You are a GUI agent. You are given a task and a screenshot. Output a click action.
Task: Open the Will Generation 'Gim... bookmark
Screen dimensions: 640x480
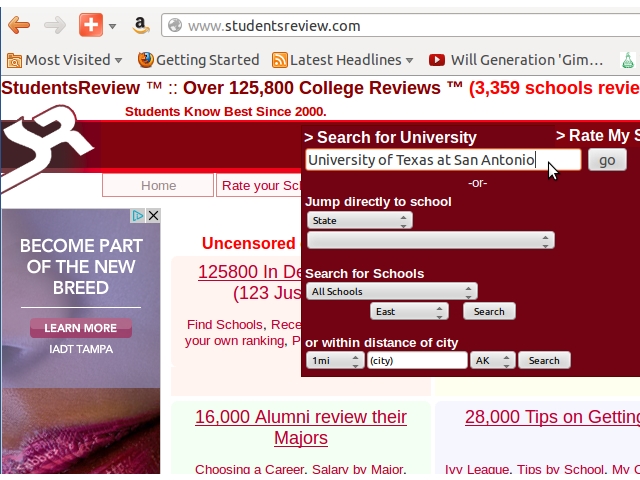516,60
